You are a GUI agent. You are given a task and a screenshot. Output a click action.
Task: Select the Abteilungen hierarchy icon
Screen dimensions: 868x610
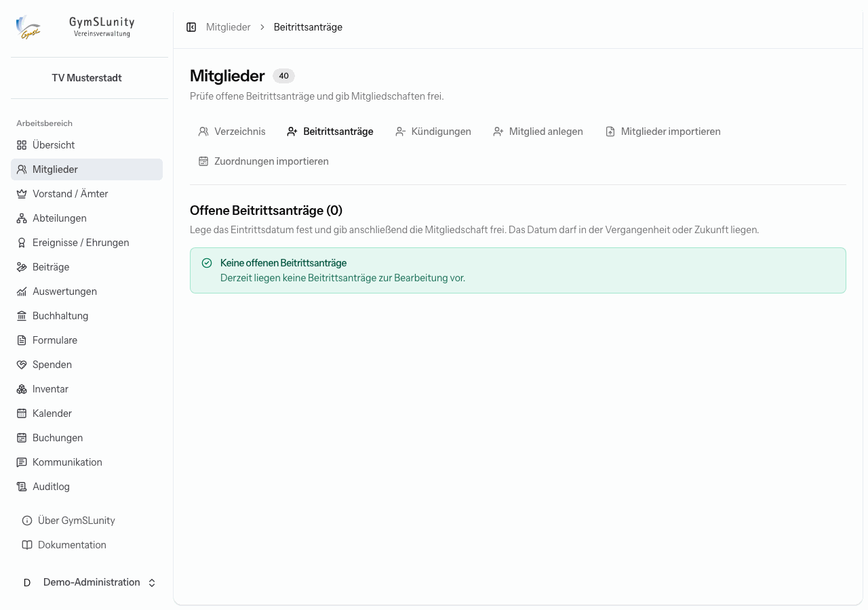22,218
